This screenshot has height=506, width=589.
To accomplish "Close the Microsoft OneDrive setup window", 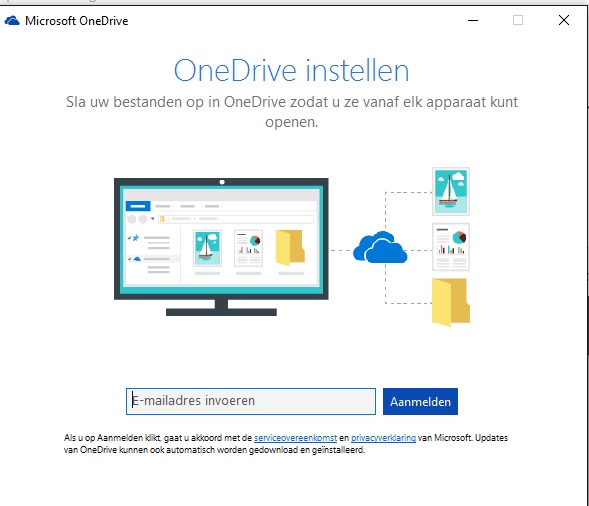I will pyautogui.click(x=564, y=20).
